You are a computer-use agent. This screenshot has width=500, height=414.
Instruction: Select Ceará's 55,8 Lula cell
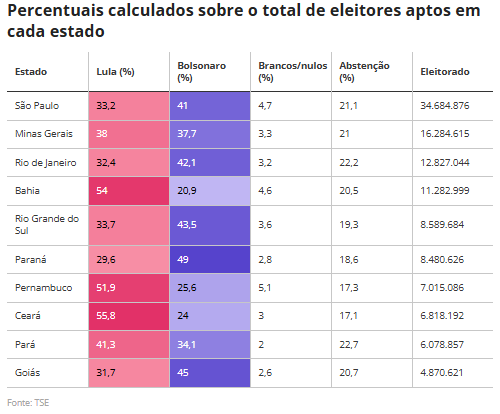pyautogui.click(x=129, y=316)
